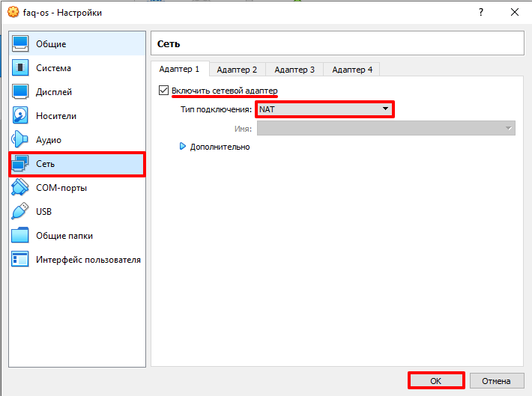Switch to the Адаптер 1 tab
This screenshot has height=396, width=532.
click(x=180, y=69)
